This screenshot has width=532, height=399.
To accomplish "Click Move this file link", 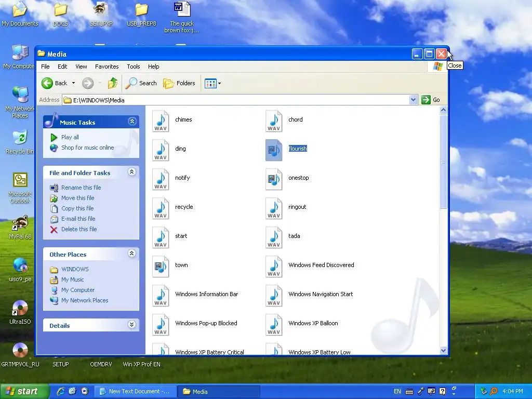I will point(78,198).
